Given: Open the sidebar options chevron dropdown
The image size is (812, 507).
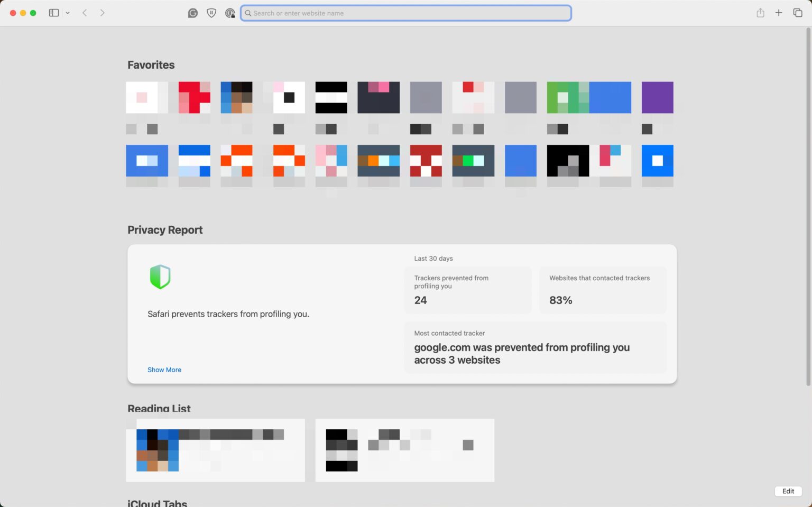Looking at the screenshot, I should click(x=68, y=13).
